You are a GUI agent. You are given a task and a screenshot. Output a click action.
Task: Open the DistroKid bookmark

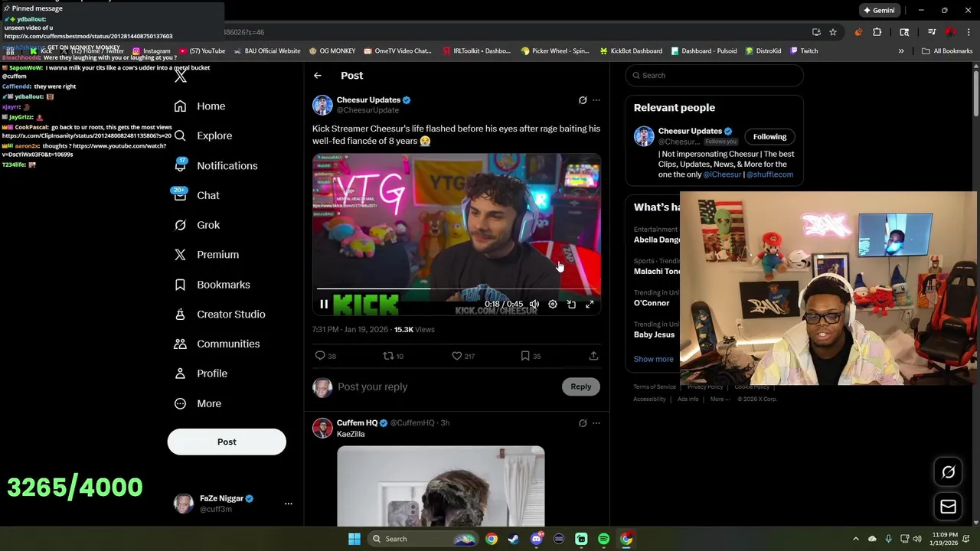coord(763,51)
